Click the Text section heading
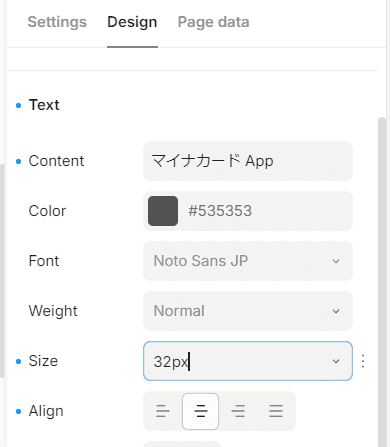The width and height of the screenshot is (390, 447). (x=44, y=105)
